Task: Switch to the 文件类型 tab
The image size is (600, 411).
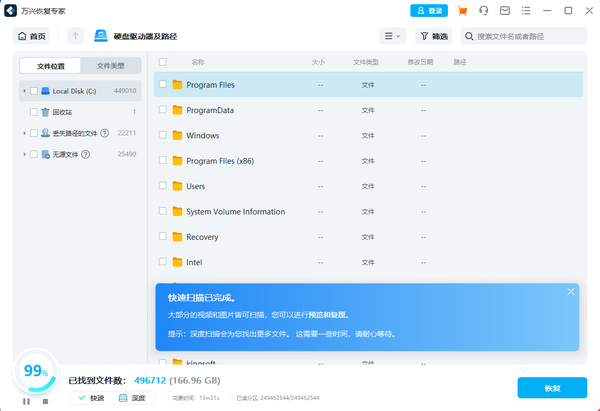Action: [x=111, y=65]
